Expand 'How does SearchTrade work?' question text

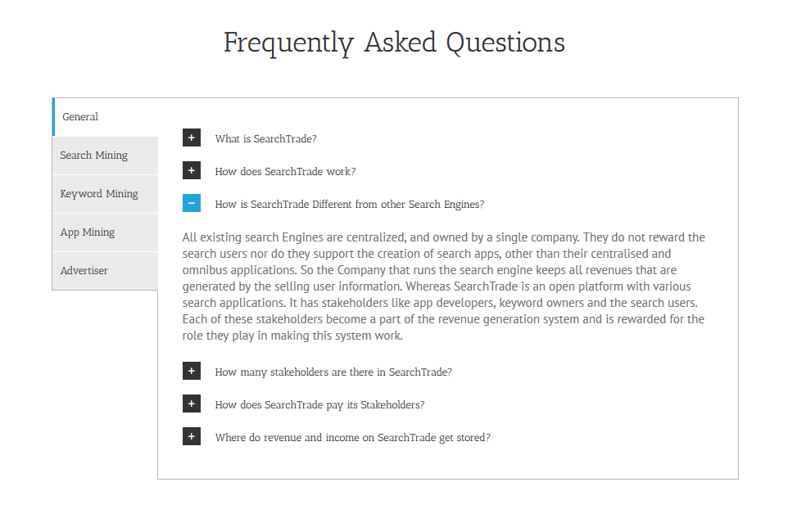tap(285, 172)
